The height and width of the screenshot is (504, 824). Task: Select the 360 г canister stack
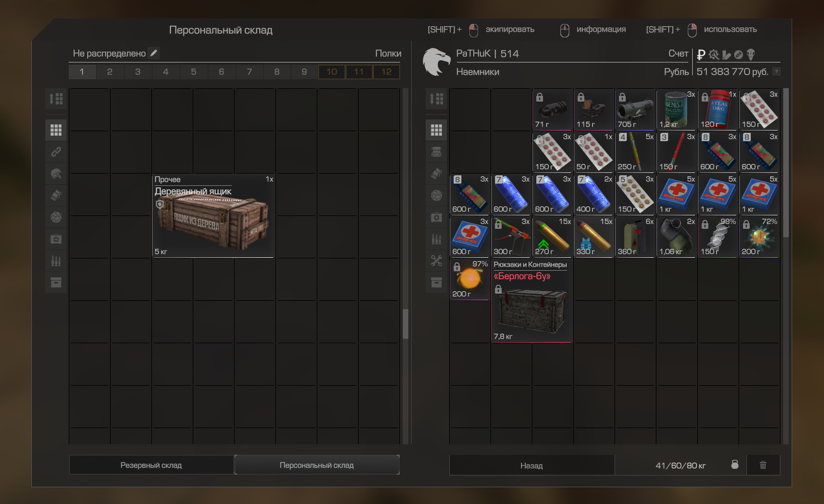point(635,237)
